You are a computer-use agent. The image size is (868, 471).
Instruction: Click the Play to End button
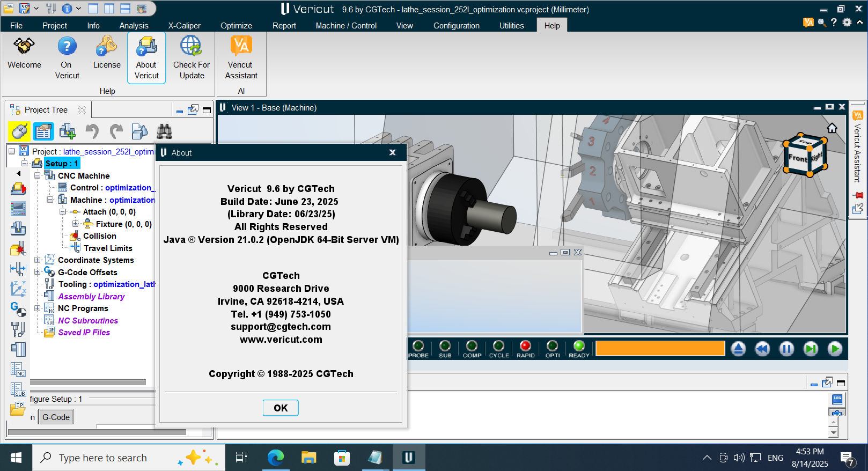click(835, 349)
